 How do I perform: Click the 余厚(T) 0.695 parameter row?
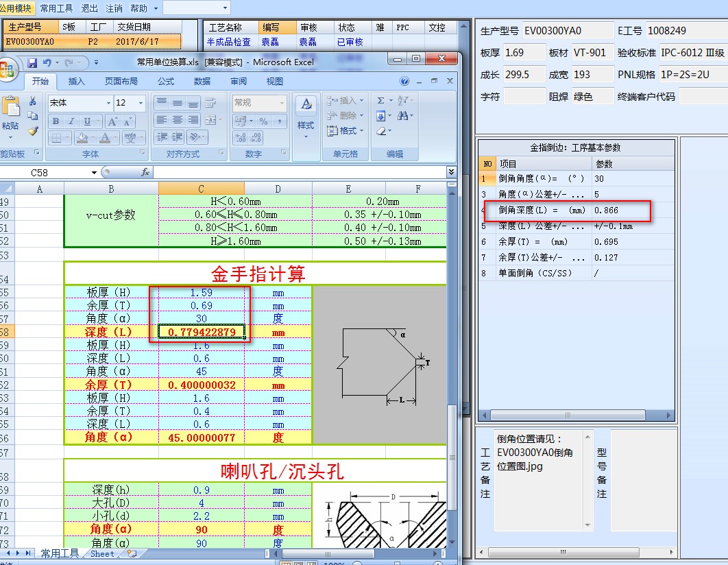[x=577, y=241]
